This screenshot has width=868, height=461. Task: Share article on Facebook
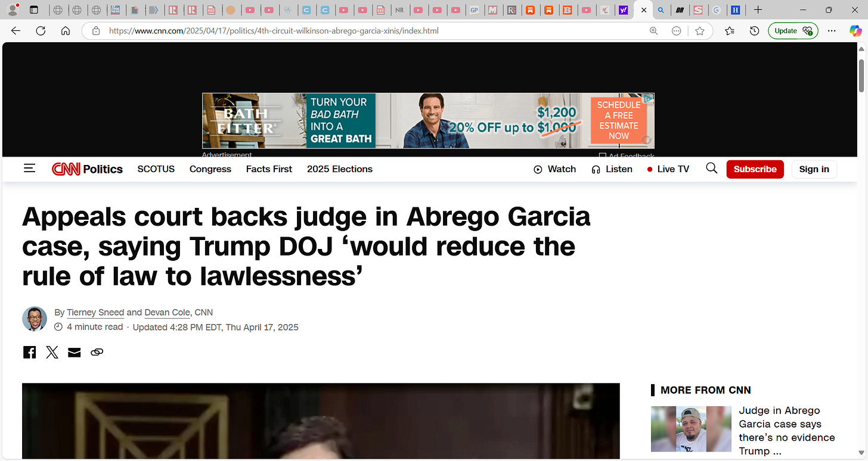point(30,352)
